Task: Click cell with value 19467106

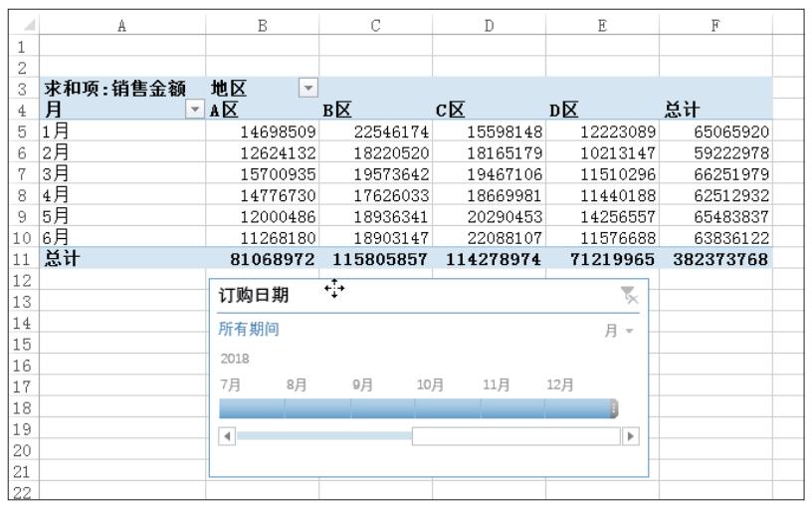Action: pos(489,173)
